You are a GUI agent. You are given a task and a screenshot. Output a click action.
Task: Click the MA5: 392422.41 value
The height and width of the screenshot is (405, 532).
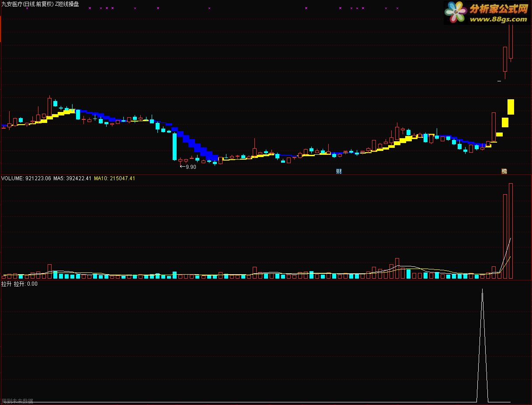pyautogui.click(x=73, y=178)
